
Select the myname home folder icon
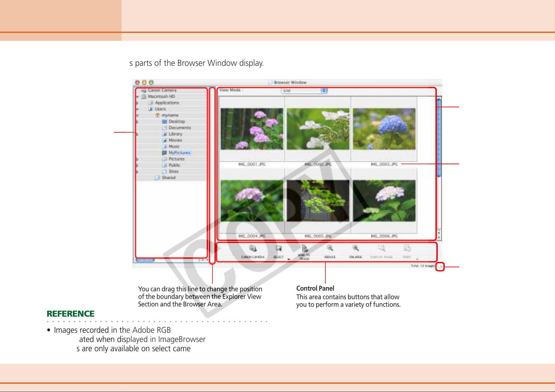click(x=158, y=115)
